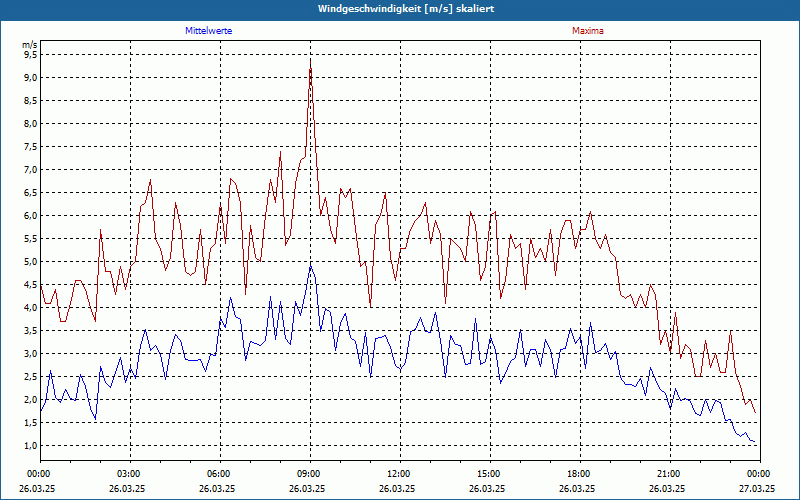800x500 pixels.
Task: Click the '27.03.25' date label
Action: click(757, 488)
